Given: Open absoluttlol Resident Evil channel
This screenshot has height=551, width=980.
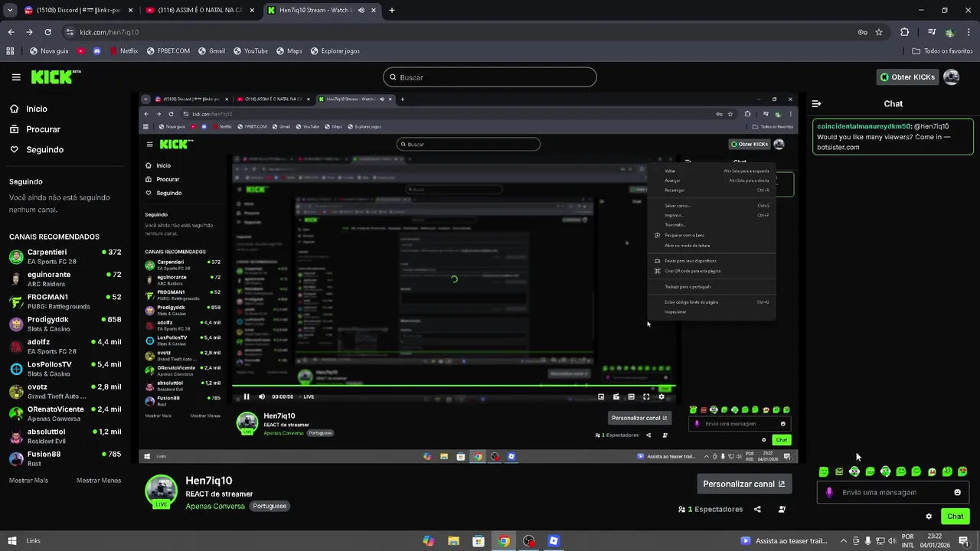Looking at the screenshot, I should coord(65,436).
